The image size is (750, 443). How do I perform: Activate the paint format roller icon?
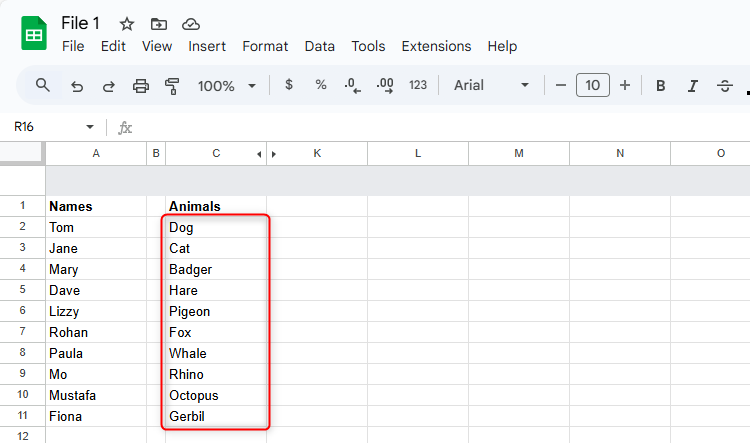[x=172, y=86]
